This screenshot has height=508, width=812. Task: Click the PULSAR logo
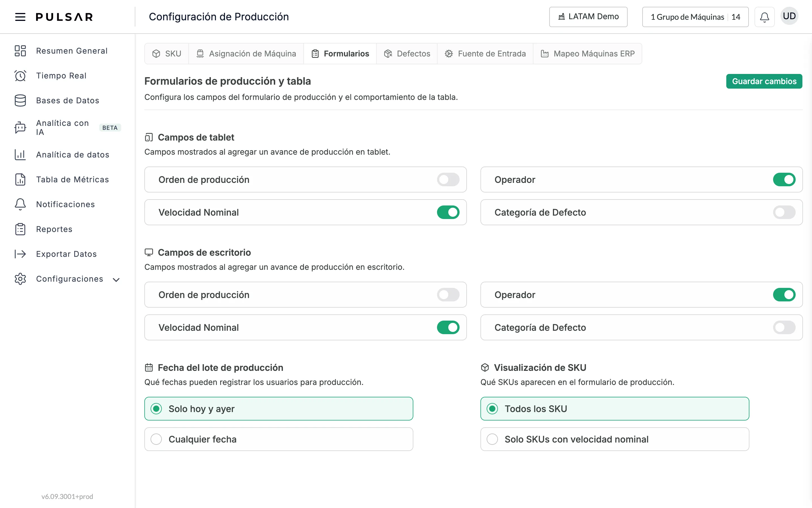tap(64, 17)
